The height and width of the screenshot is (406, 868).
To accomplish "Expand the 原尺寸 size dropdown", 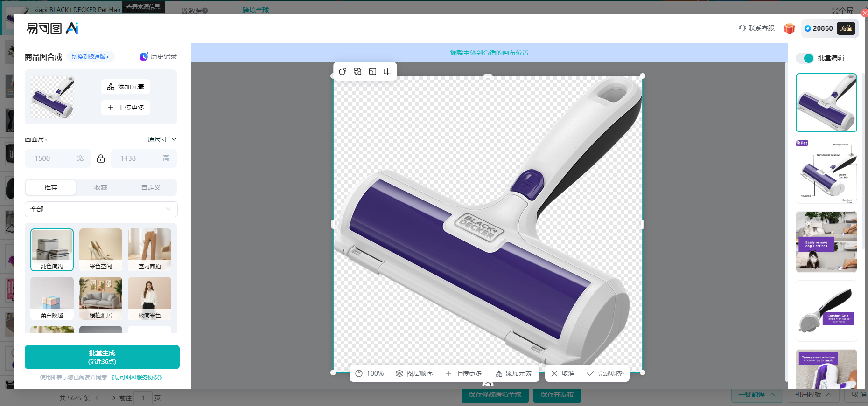I will tap(162, 139).
